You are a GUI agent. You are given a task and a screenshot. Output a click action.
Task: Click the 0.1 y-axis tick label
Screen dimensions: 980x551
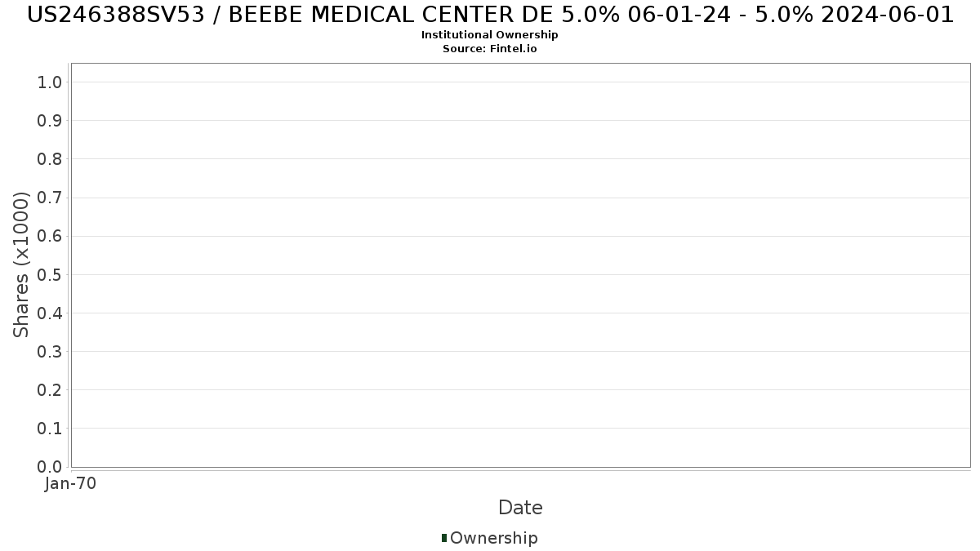[x=50, y=429]
